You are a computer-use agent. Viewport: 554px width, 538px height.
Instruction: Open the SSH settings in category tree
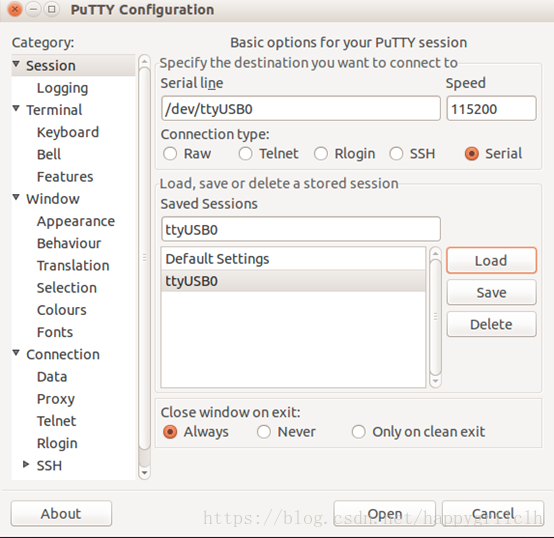pyautogui.click(x=49, y=466)
